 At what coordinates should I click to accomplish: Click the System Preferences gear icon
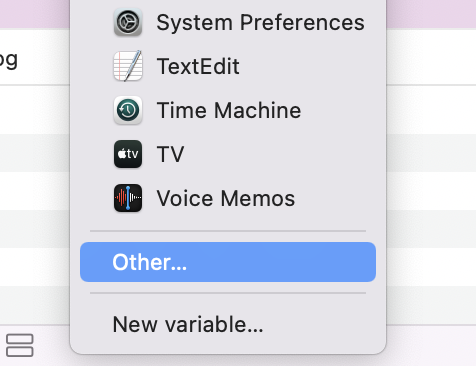[128, 22]
